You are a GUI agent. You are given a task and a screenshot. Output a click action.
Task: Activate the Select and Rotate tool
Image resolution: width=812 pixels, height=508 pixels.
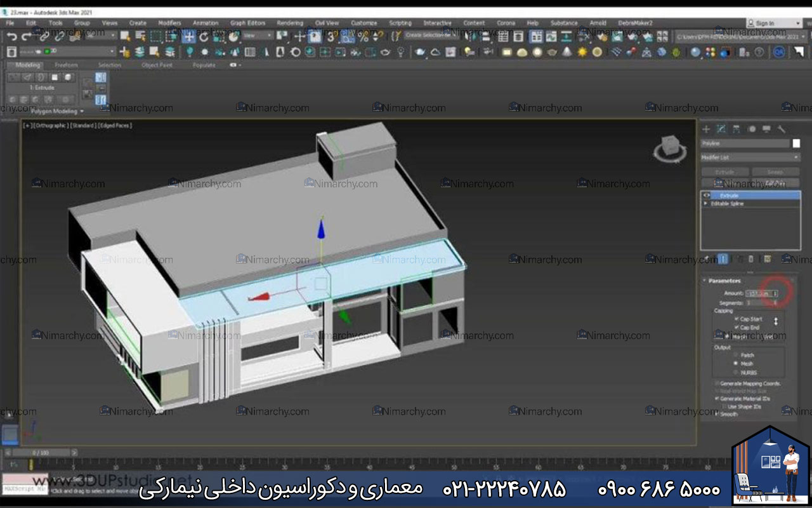pos(204,37)
